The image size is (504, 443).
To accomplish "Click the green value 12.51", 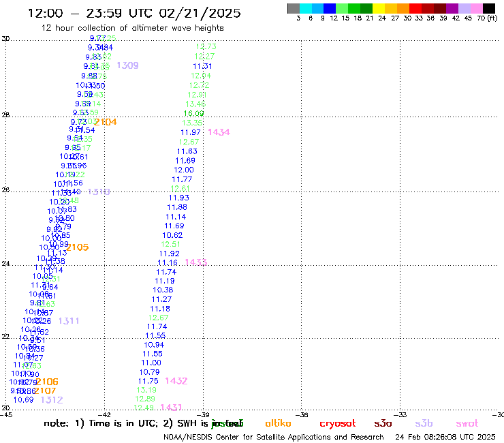I will (x=170, y=245).
